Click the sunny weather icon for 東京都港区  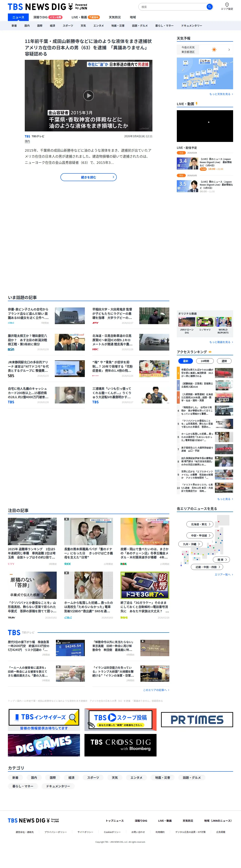214,49
